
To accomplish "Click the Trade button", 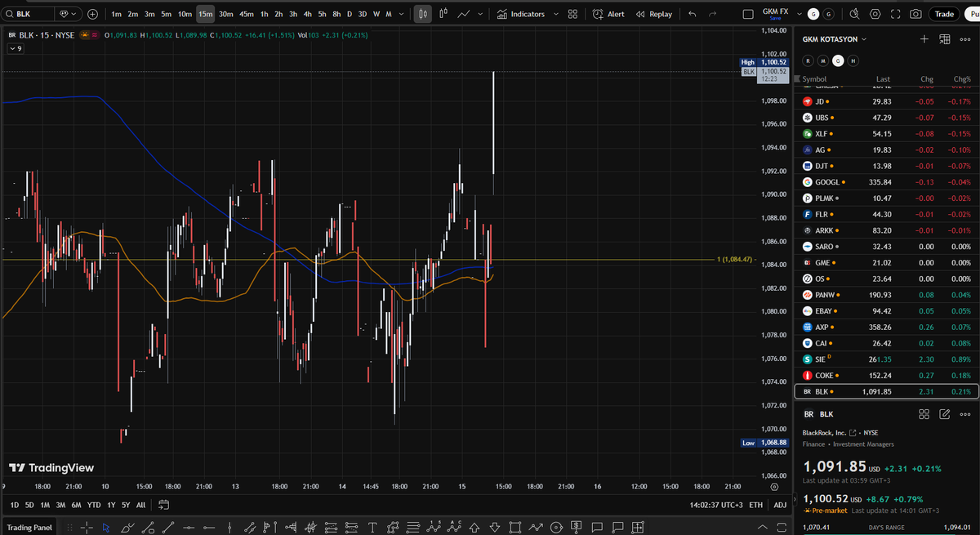I will click(944, 14).
